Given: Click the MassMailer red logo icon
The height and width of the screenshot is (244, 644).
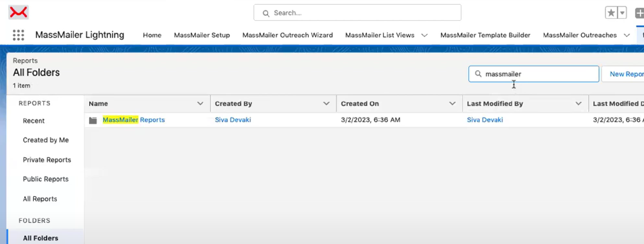Looking at the screenshot, I should [19, 12].
